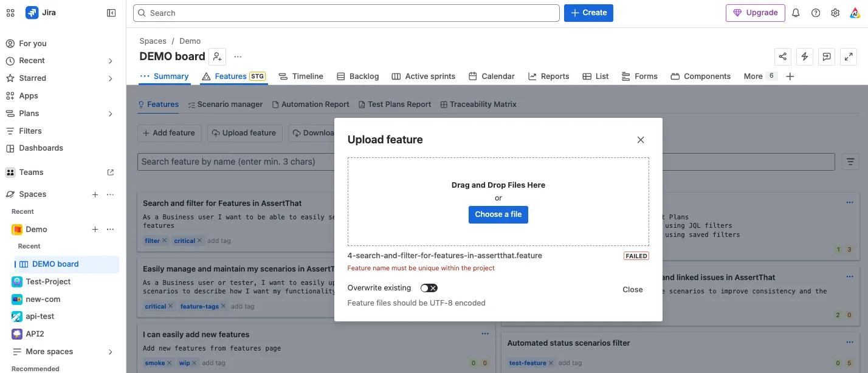Open the user avatar menu
Image resolution: width=868 pixels, height=373 pixels.
[854, 13]
